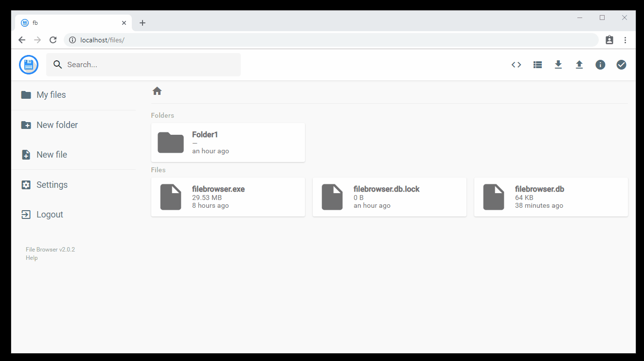
Task: Open the browser three-dot menu
Action: click(x=626, y=40)
